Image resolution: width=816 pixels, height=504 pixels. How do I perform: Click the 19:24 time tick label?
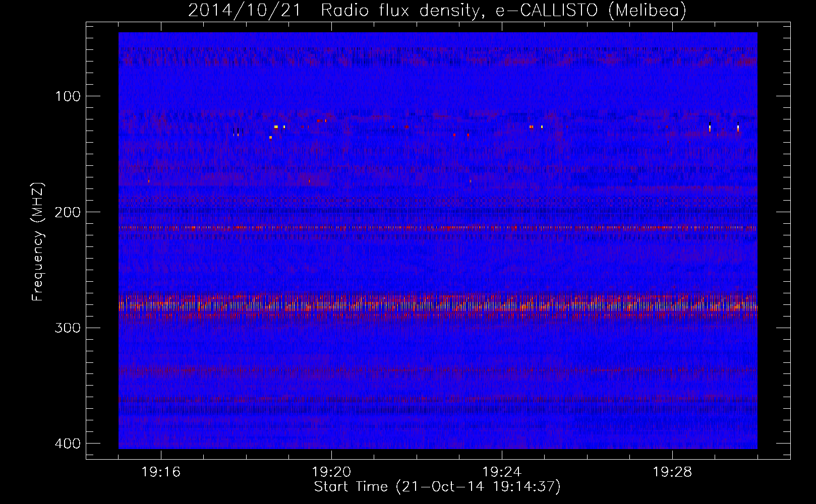[502, 472]
